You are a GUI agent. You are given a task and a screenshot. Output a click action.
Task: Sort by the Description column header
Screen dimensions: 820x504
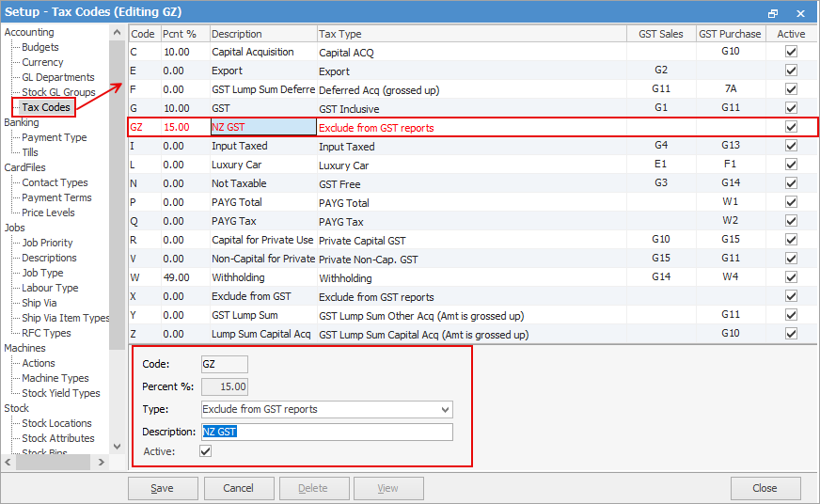point(263,34)
